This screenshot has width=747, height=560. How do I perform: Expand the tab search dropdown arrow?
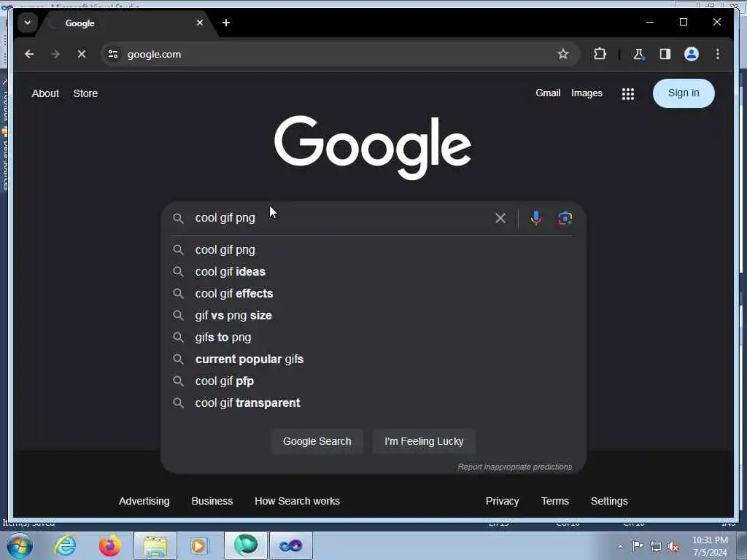point(28,23)
